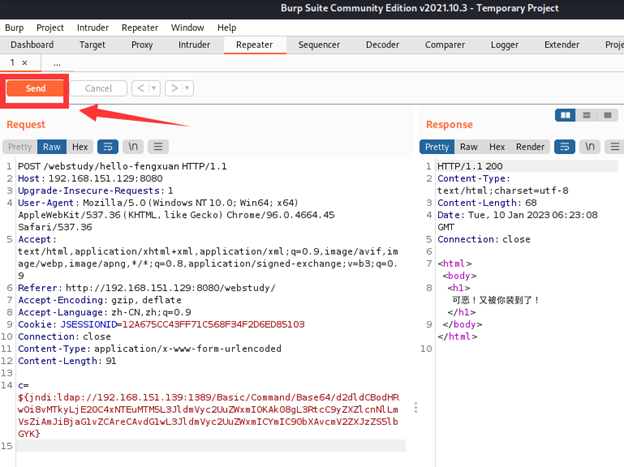The width and height of the screenshot is (624, 467).
Task: Switch to the Decoder tab
Action: (x=382, y=45)
